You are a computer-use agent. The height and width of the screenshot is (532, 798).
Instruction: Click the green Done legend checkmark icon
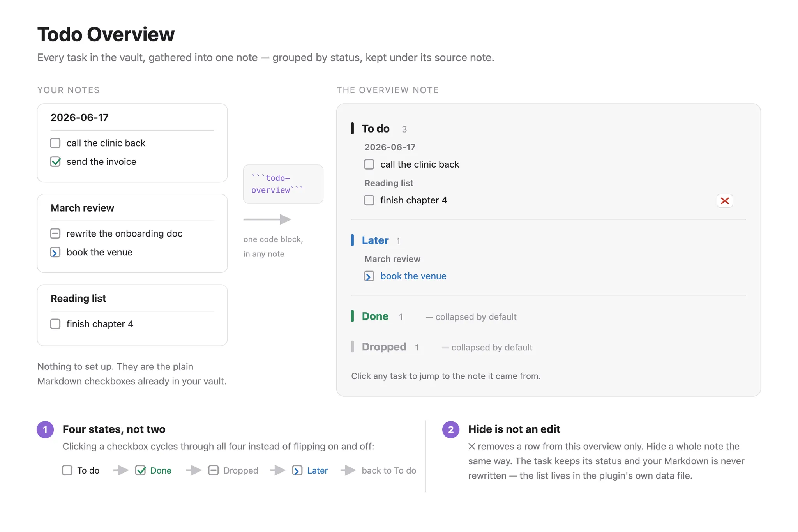[140, 470]
